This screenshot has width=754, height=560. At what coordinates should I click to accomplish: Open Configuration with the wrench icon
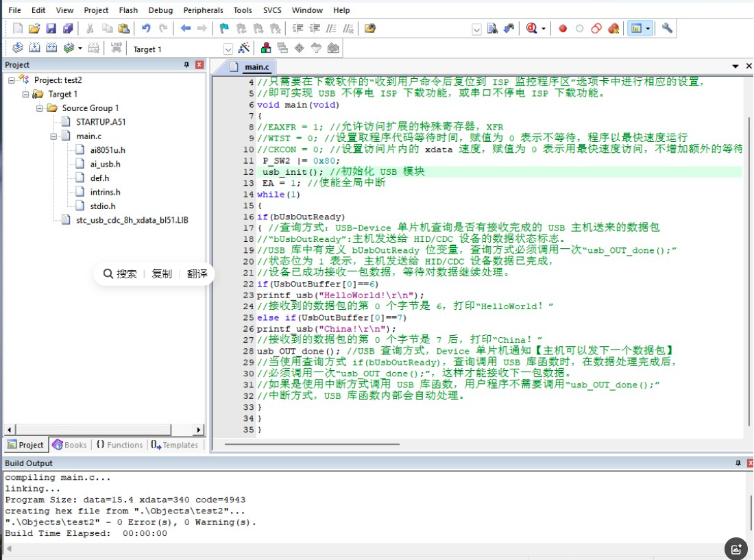667,28
